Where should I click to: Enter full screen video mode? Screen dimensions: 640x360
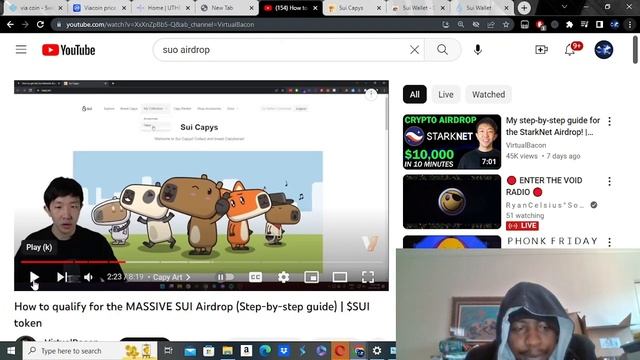(368, 277)
